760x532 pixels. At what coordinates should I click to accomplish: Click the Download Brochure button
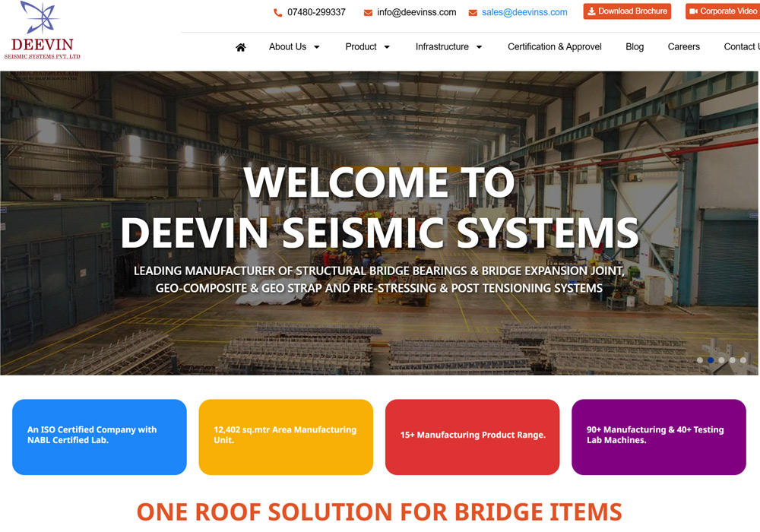click(627, 11)
